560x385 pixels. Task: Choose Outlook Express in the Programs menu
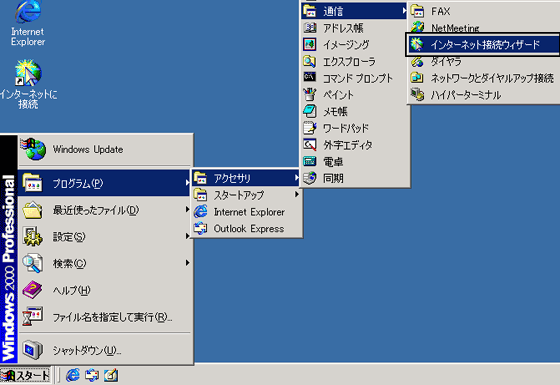[x=246, y=229]
